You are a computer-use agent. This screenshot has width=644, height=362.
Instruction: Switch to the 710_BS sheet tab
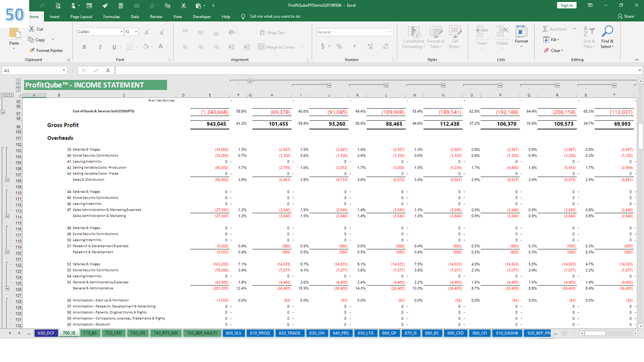pos(90,333)
